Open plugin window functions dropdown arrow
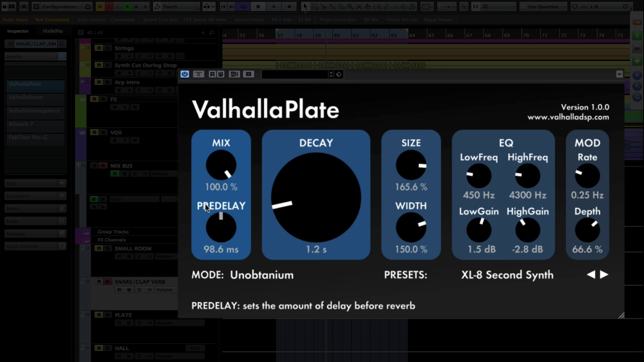 pos(619,74)
